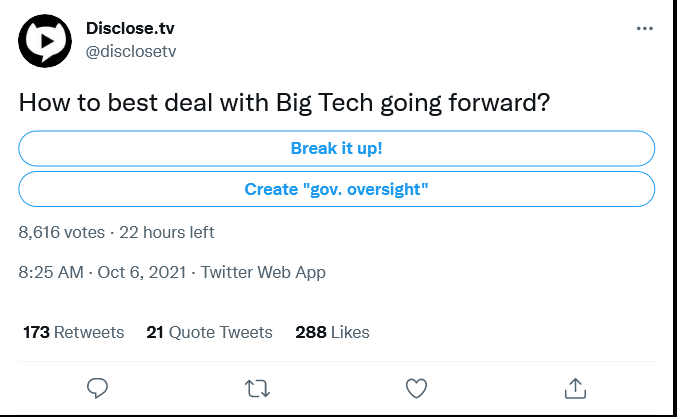This screenshot has width=677, height=417.
Task: View the 173 Retweets list
Action: tap(73, 332)
